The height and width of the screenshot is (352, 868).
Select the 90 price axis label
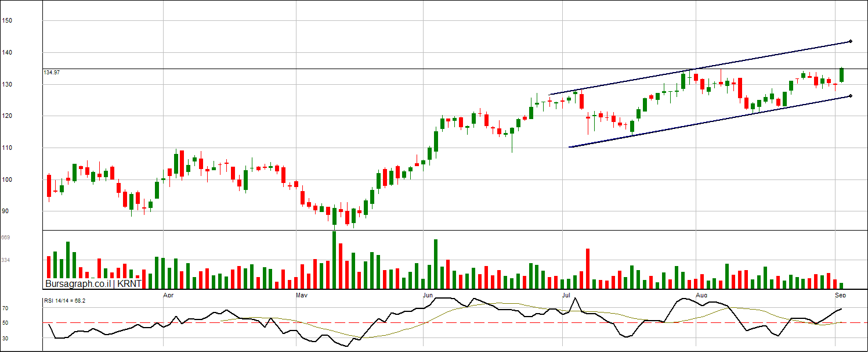(6, 211)
